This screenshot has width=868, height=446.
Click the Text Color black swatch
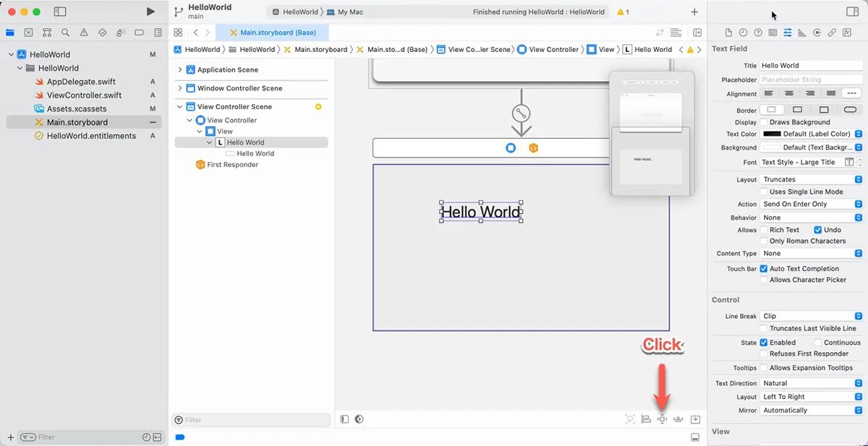coord(772,134)
